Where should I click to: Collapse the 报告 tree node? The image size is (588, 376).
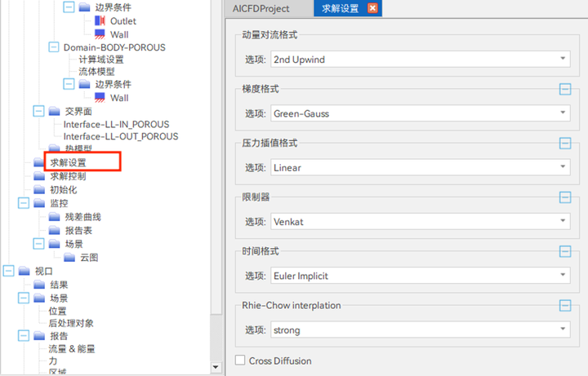pos(24,335)
